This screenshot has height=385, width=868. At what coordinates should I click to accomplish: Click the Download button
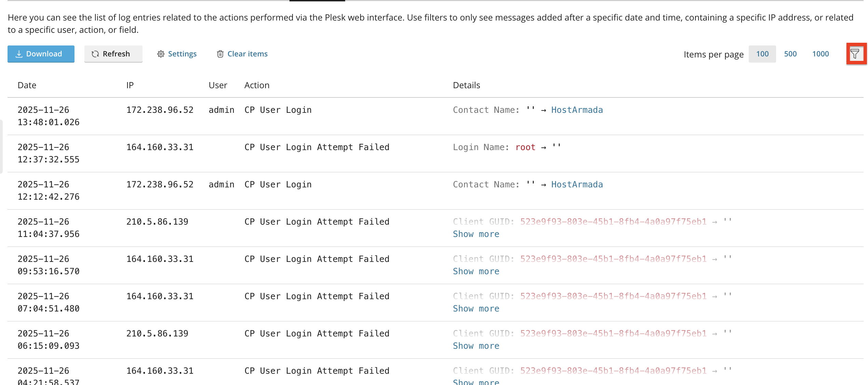point(41,54)
